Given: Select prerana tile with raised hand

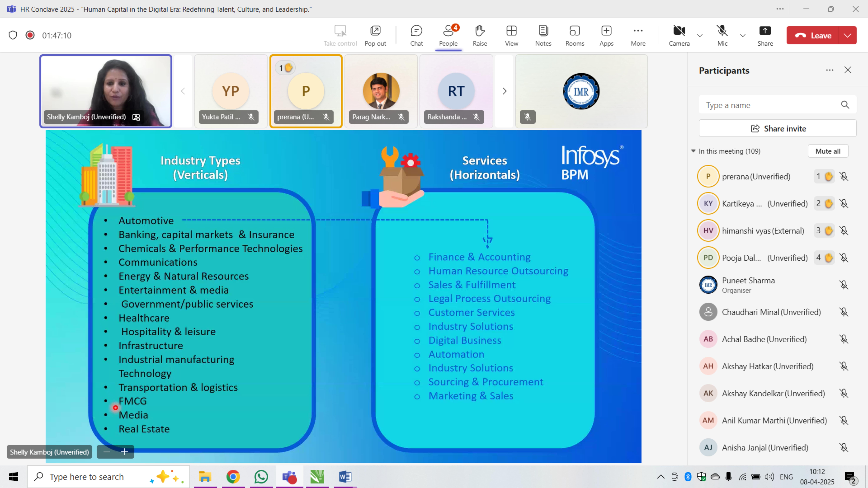Looking at the screenshot, I should [306, 91].
